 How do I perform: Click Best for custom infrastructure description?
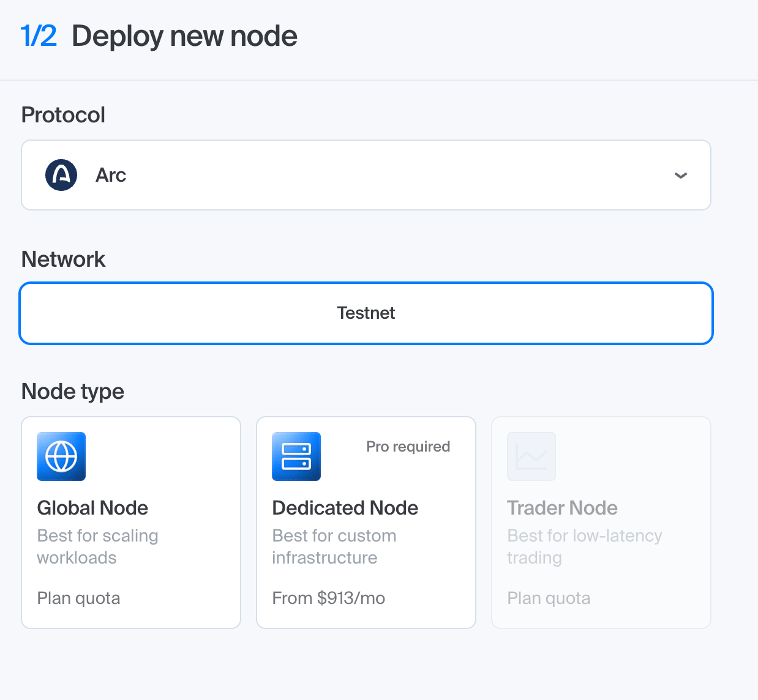click(x=334, y=546)
